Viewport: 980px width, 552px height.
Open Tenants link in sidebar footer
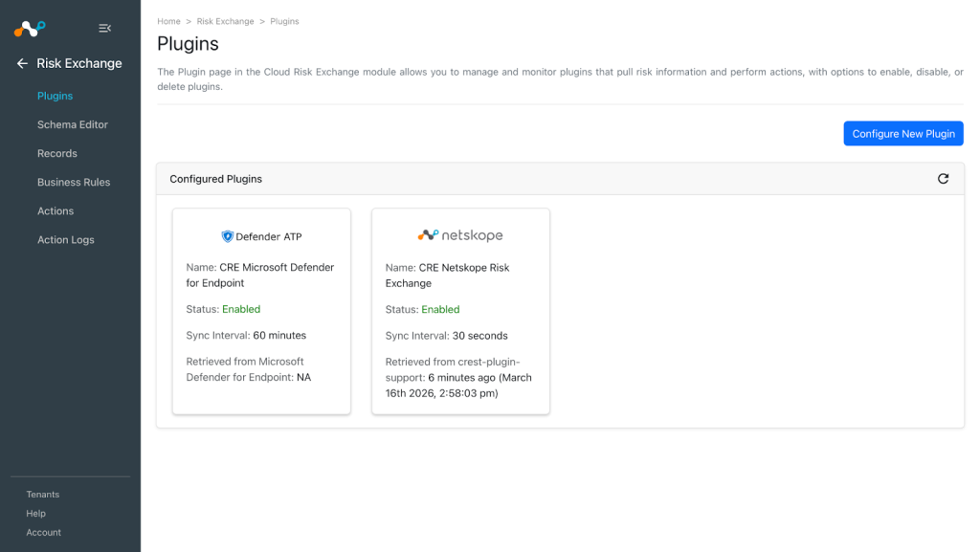42,494
